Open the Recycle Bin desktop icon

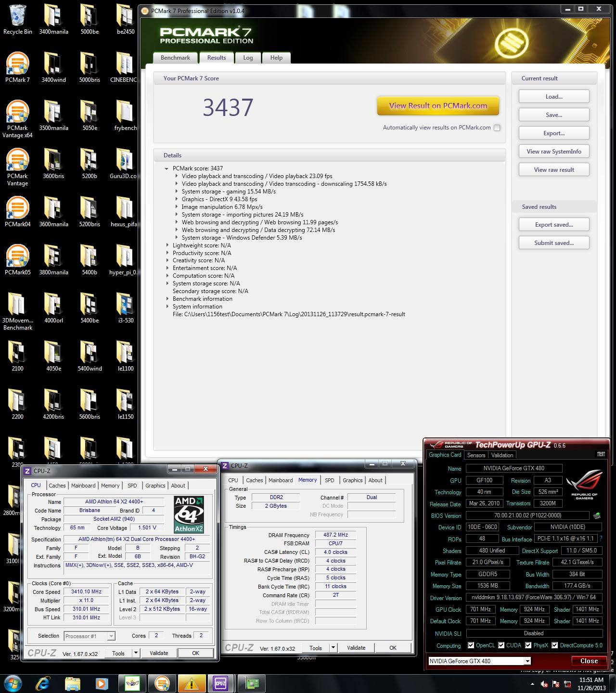click(17, 19)
